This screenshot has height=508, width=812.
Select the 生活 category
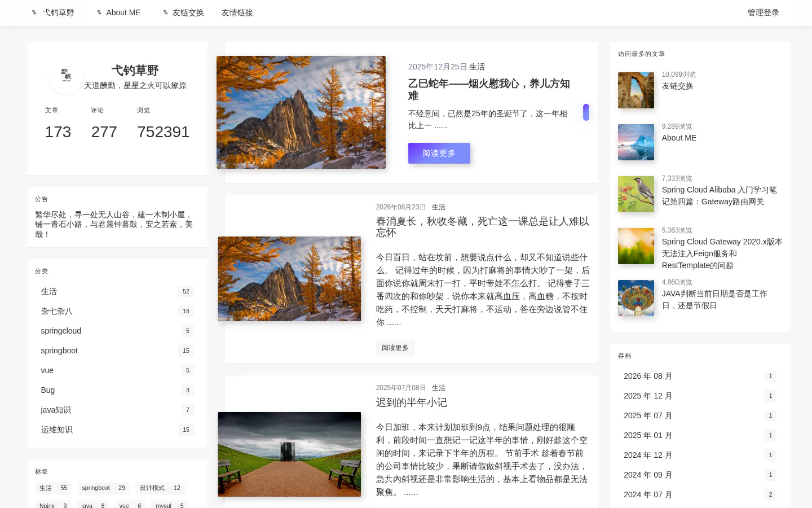click(x=117, y=291)
